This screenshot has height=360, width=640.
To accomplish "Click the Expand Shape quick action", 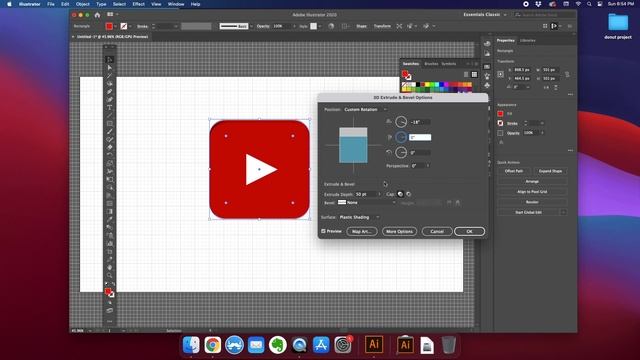I will click(550, 171).
